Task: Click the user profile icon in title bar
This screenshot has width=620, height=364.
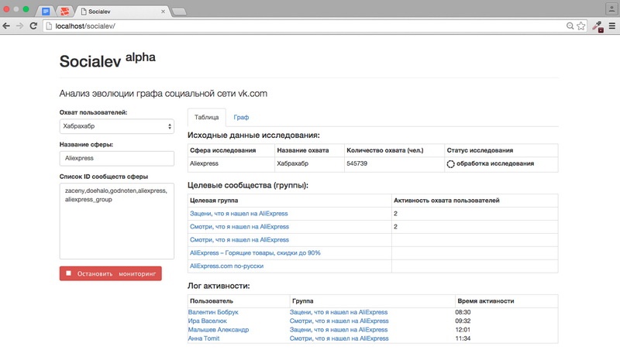Action: tap(611, 9)
